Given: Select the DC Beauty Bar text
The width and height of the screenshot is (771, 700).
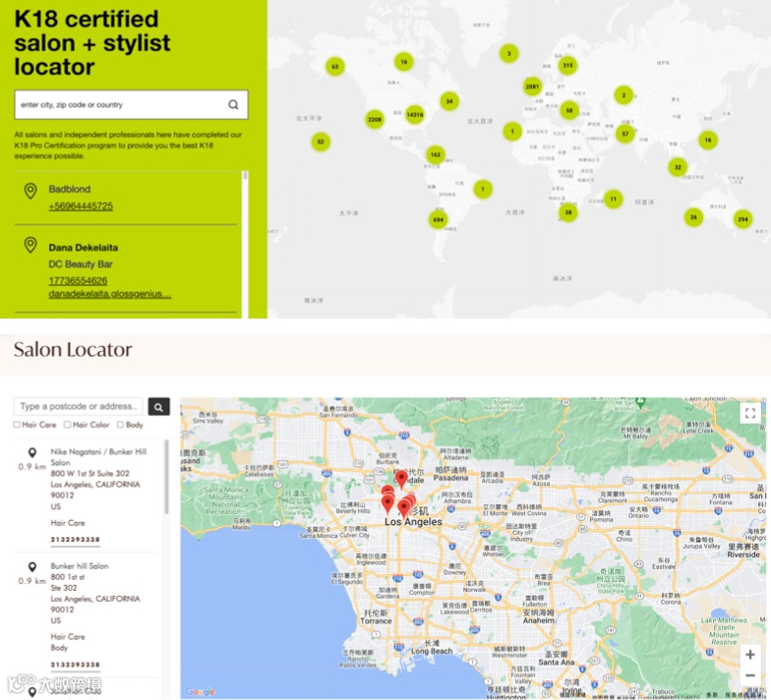Looking at the screenshot, I should 81,263.
